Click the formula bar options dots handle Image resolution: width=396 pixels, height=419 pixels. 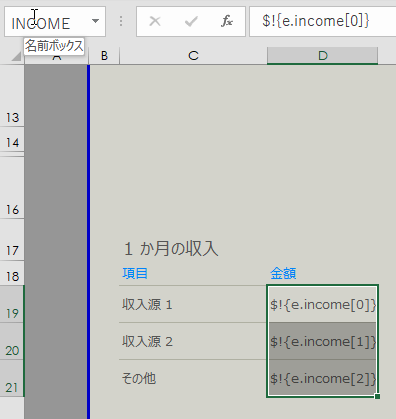(x=121, y=22)
